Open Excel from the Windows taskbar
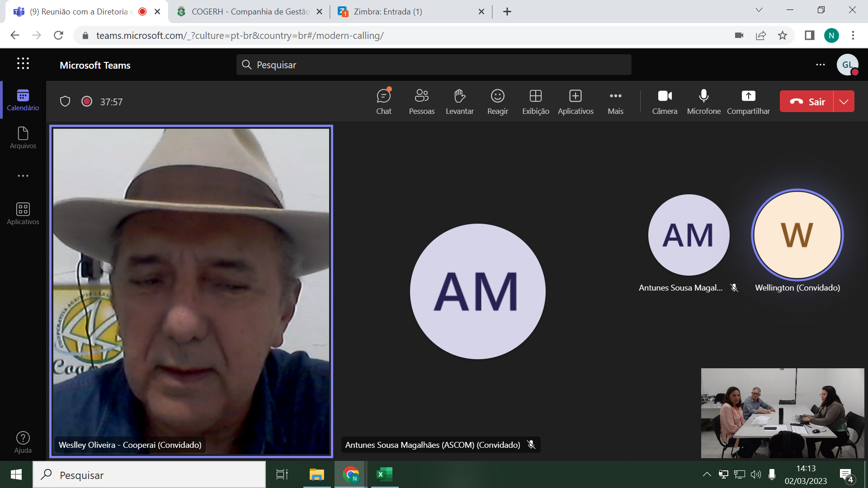The width and height of the screenshot is (868, 488). tap(384, 474)
